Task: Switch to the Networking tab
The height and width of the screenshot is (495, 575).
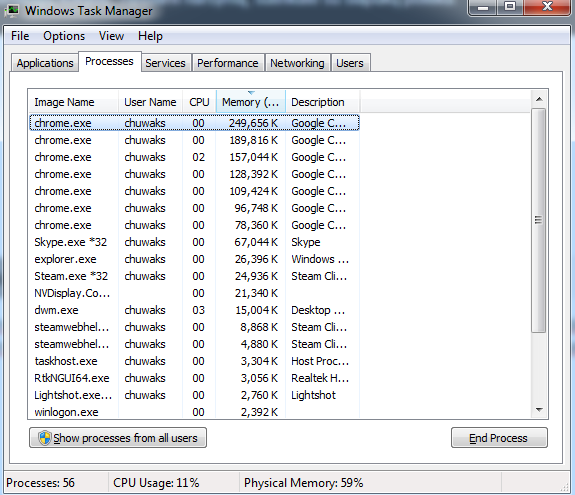Action: pos(297,63)
